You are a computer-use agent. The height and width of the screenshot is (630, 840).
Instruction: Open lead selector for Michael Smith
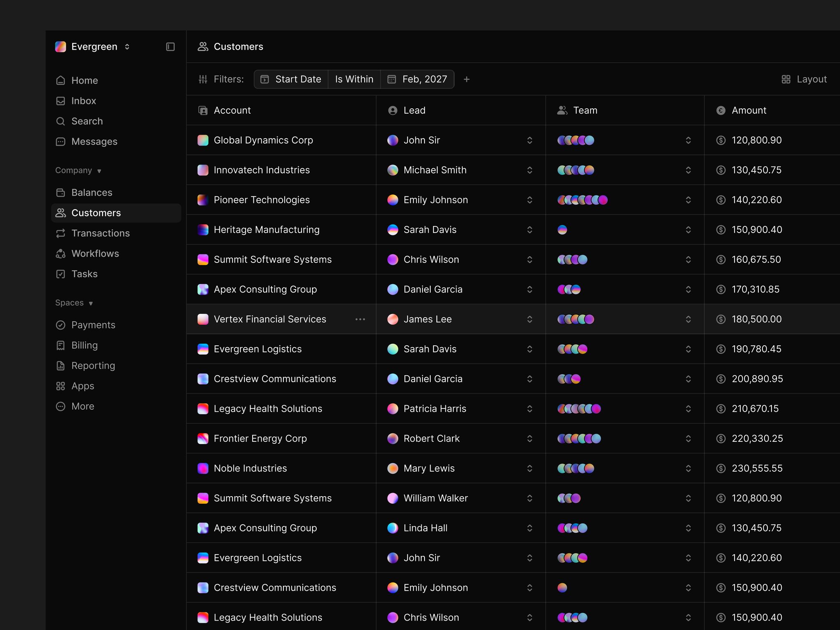click(x=530, y=170)
